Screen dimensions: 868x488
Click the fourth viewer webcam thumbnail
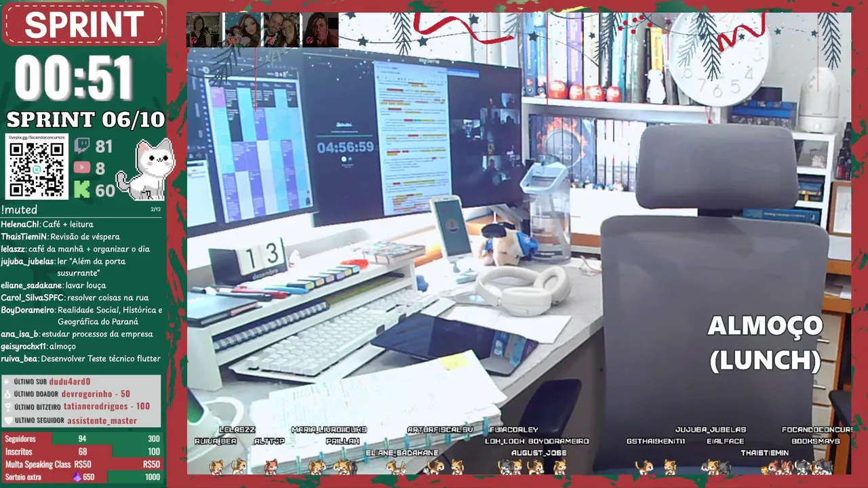[321, 30]
